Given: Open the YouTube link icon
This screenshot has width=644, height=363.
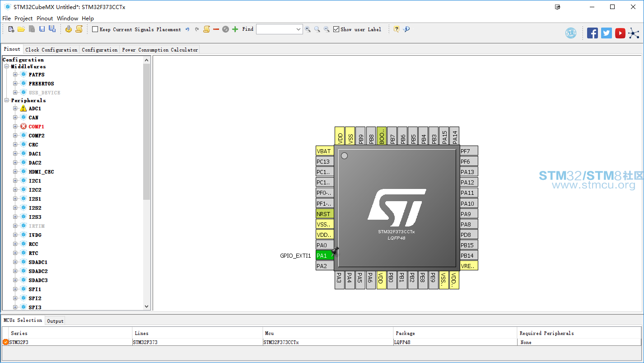Looking at the screenshot, I should [621, 33].
